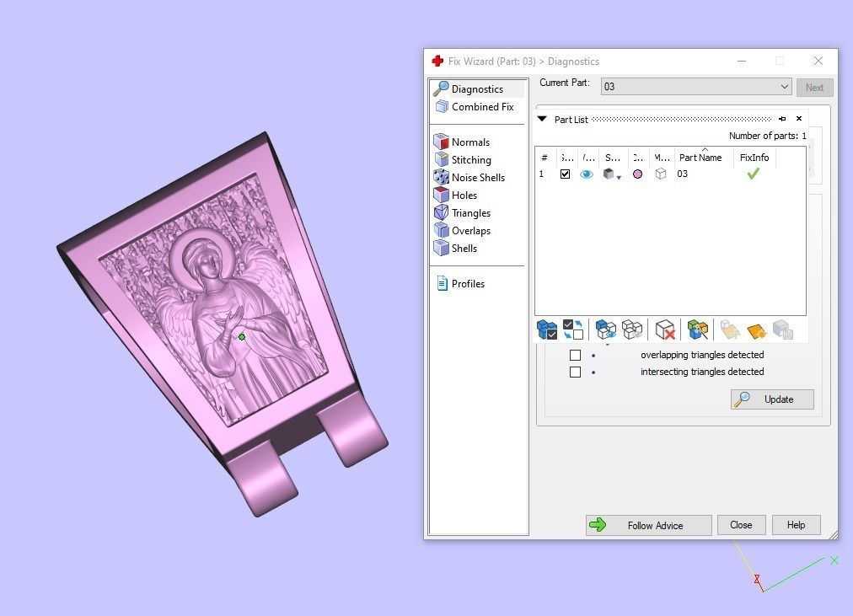Hide selected parts toolbar icon
This screenshot has width=853, height=616.
(x=631, y=329)
